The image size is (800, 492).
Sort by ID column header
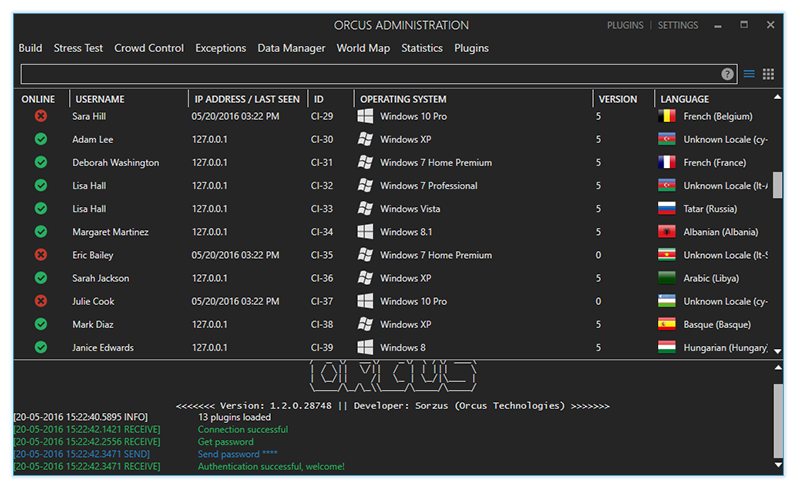[x=318, y=99]
